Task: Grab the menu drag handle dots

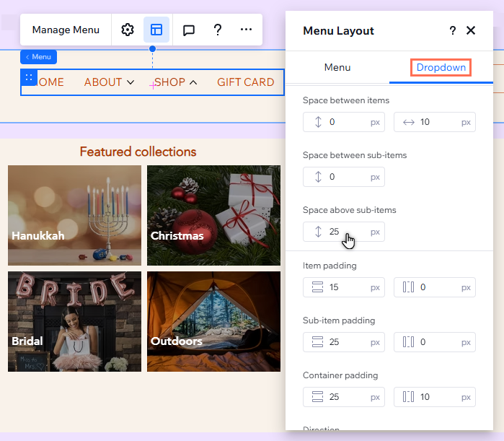Action: 29,77
